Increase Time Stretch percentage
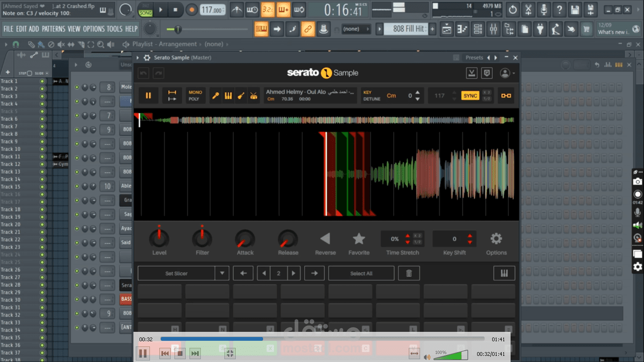Screen dimensions: 644x362 tap(407, 236)
